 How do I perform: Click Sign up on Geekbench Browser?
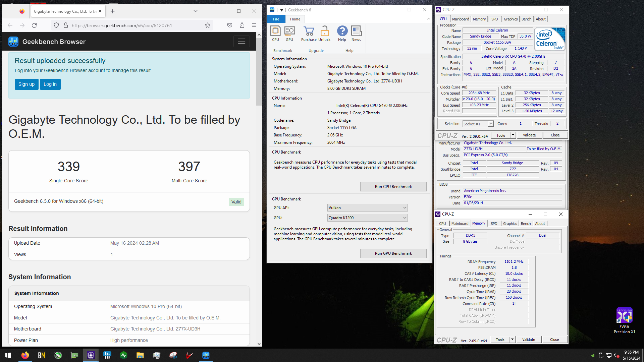tap(26, 84)
